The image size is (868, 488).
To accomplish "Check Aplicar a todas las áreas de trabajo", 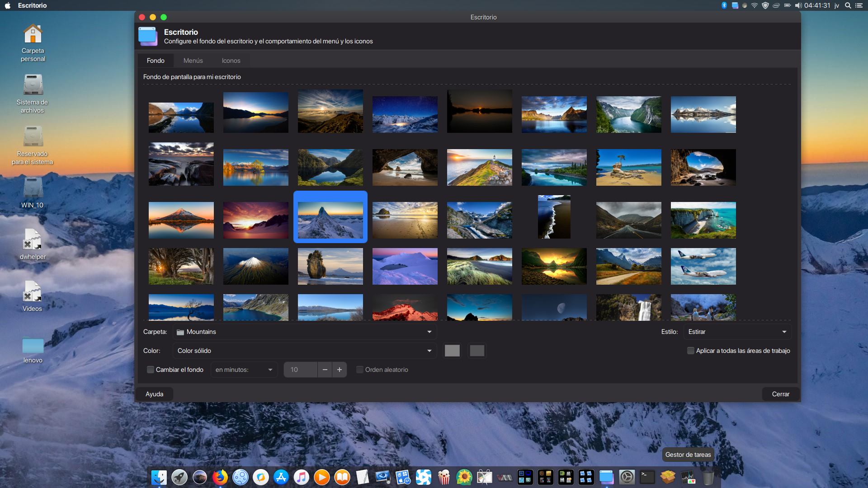I will pyautogui.click(x=691, y=351).
